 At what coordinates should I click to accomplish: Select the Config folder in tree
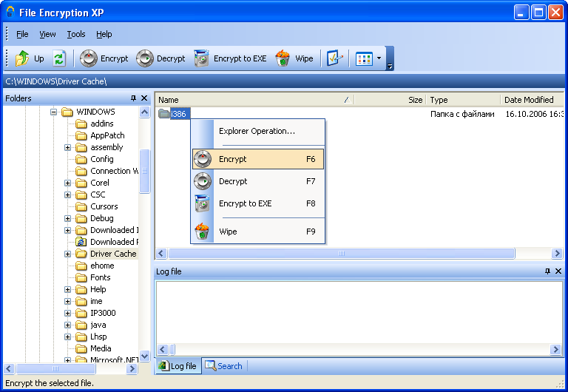(102, 159)
